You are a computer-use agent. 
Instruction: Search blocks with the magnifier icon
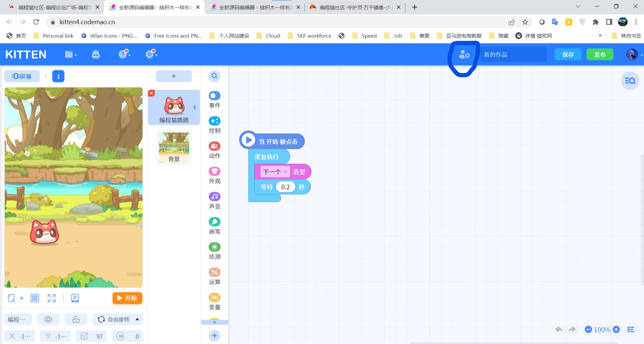tap(214, 76)
